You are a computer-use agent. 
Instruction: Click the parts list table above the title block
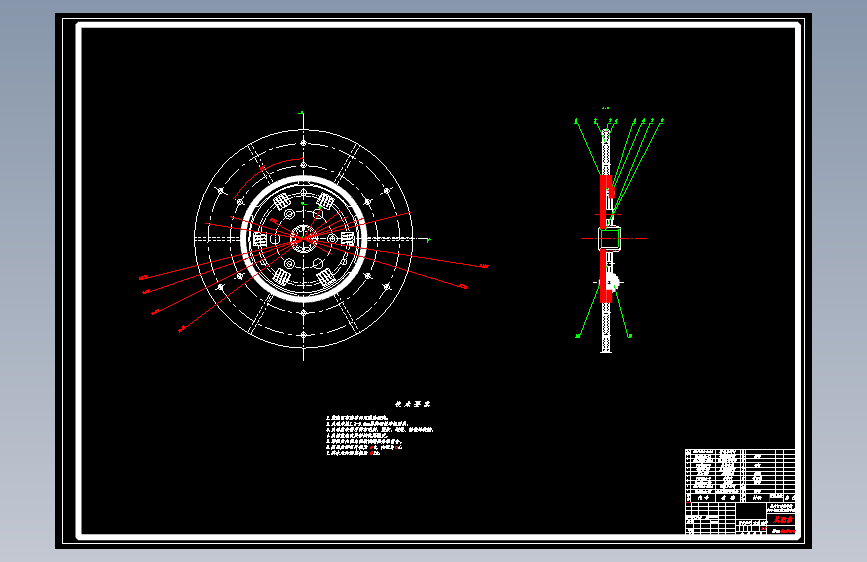click(x=740, y=475)
